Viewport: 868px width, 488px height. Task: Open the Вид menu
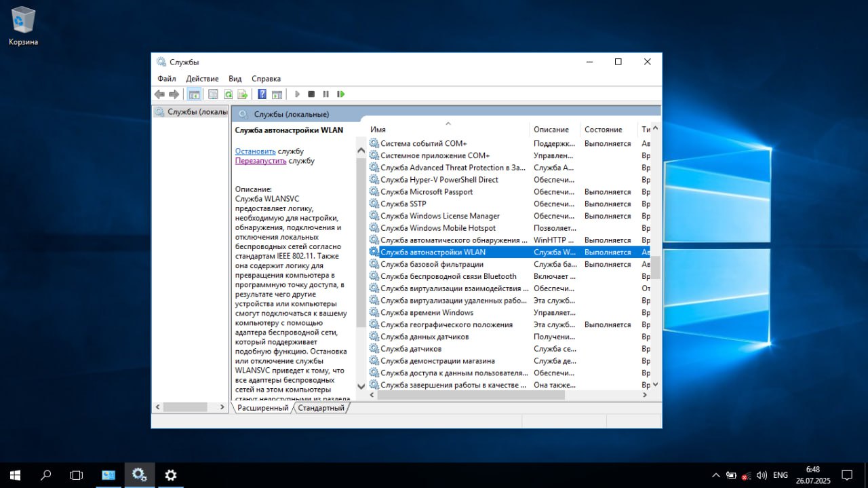pyautogui.click(x=235, y=79)
